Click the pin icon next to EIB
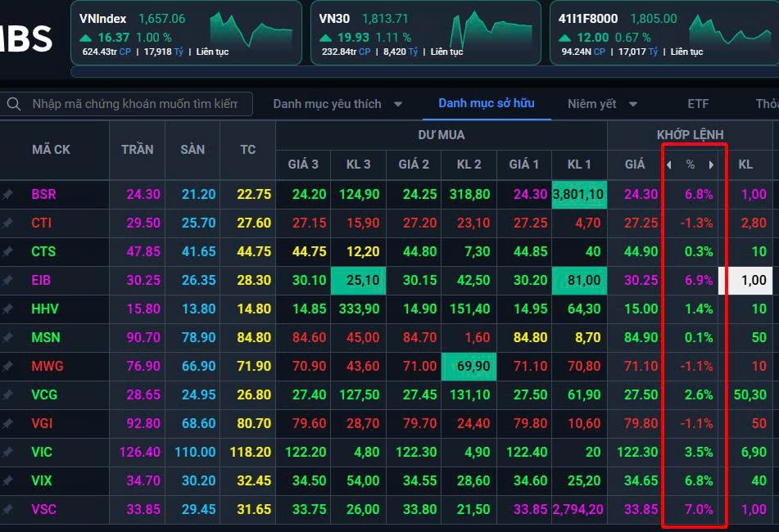The image size is (779, 532). 7,281
